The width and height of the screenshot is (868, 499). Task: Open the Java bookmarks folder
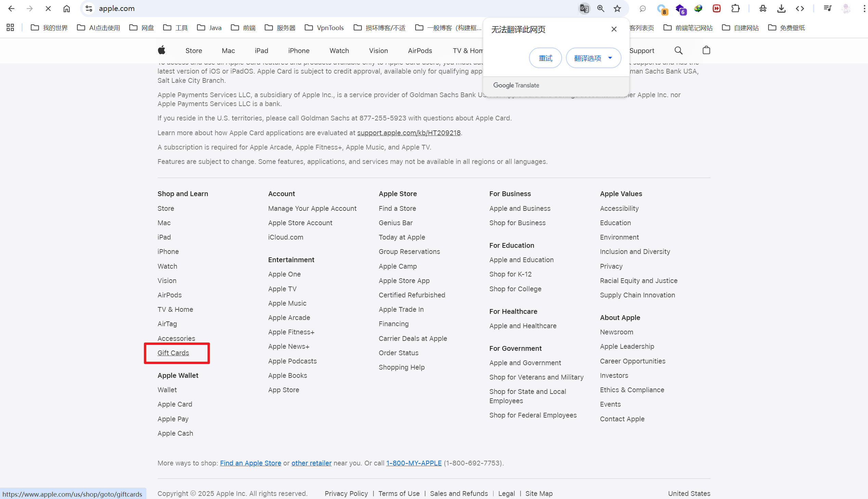(209, 28)
